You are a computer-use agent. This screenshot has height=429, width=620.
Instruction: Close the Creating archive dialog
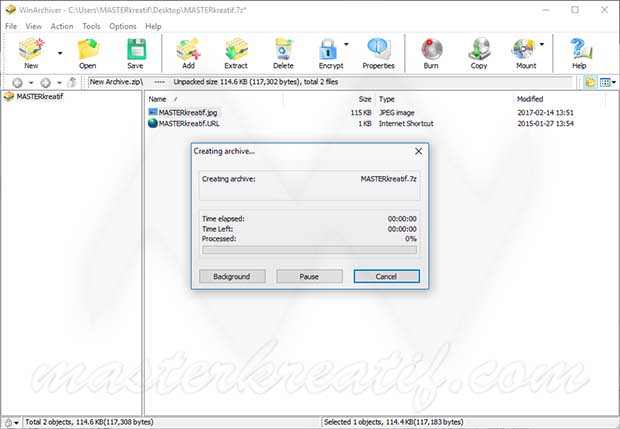(418, 151)
